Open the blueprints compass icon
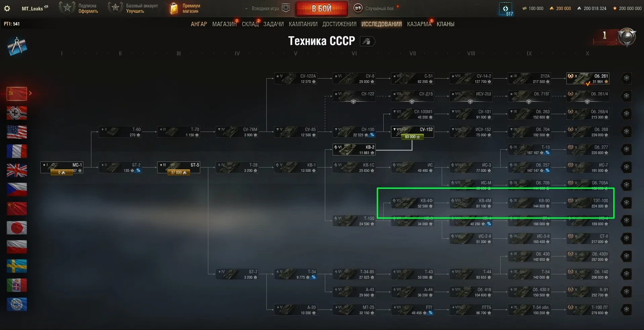The image size is (644, 330). [17, 46]
